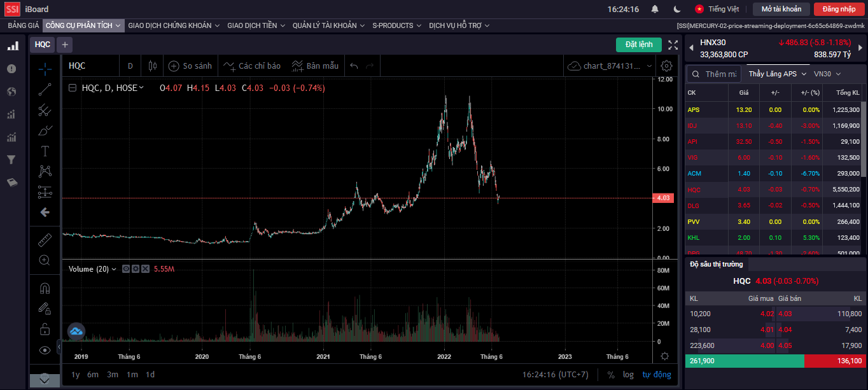Expand chart to fullscreen
The width and height of the screenshot is (868, 390).
click(673, 45)
